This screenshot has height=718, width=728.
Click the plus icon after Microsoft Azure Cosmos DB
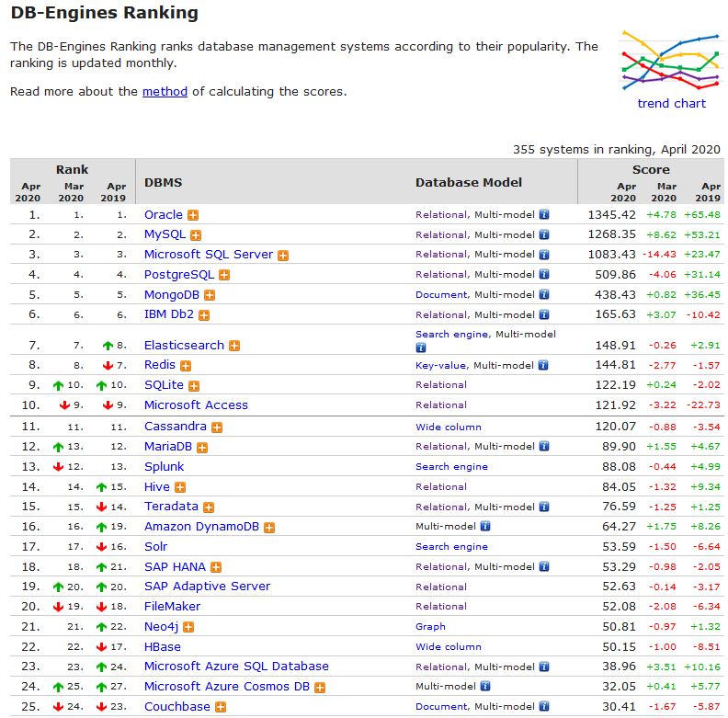coord(320,688)
